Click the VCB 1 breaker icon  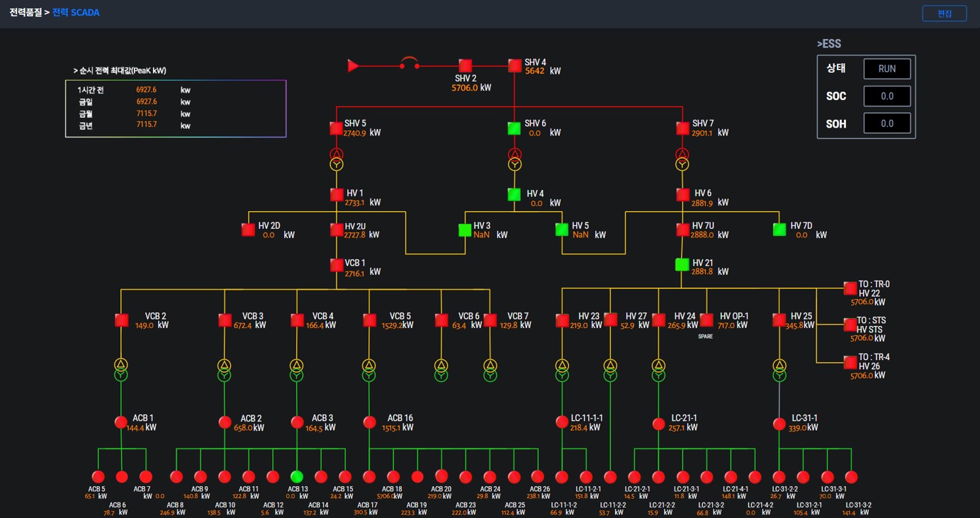click(337, 266)
